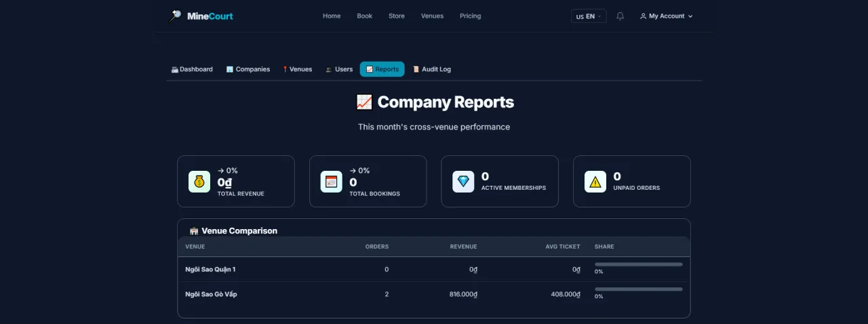Click the MineCourt logo

pos(201,16)
